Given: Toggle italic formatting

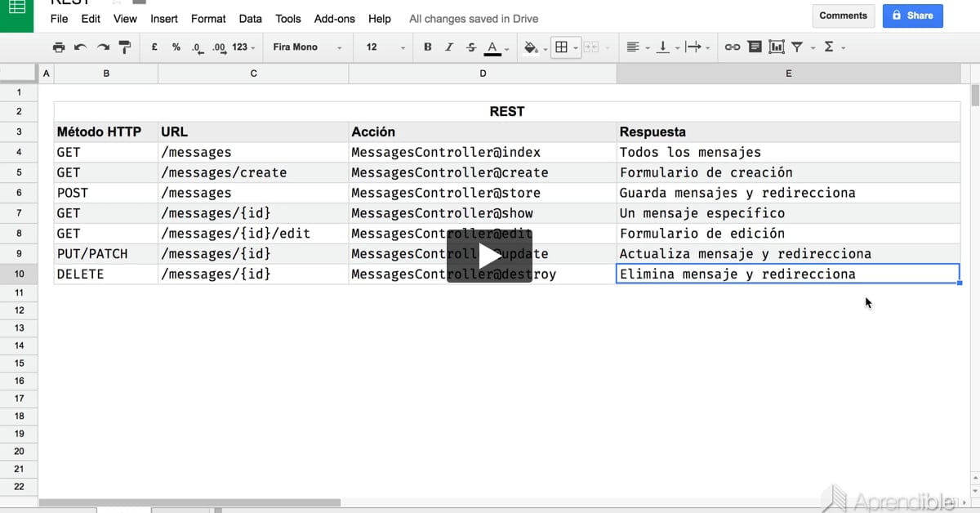Looking at the screenshot, I should tap(449, 47).
